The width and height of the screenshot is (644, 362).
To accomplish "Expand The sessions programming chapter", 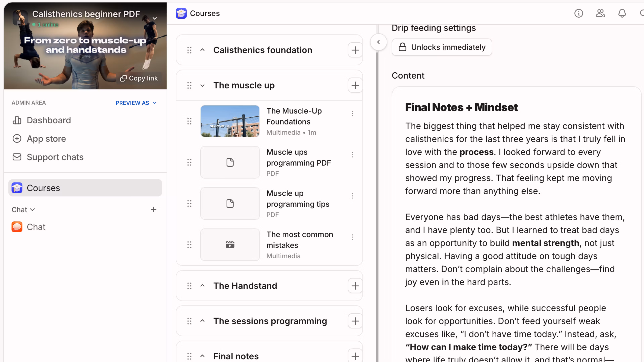I will 202,321.
